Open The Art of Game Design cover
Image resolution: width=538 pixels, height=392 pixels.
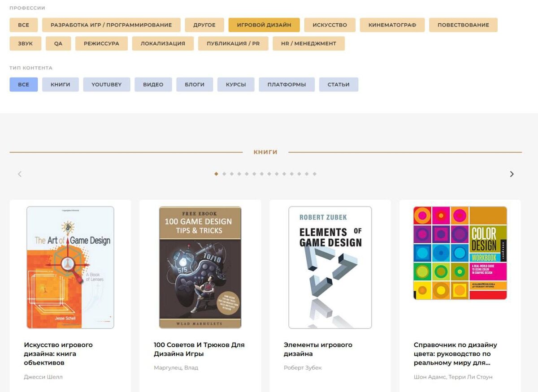pos(70,267)
